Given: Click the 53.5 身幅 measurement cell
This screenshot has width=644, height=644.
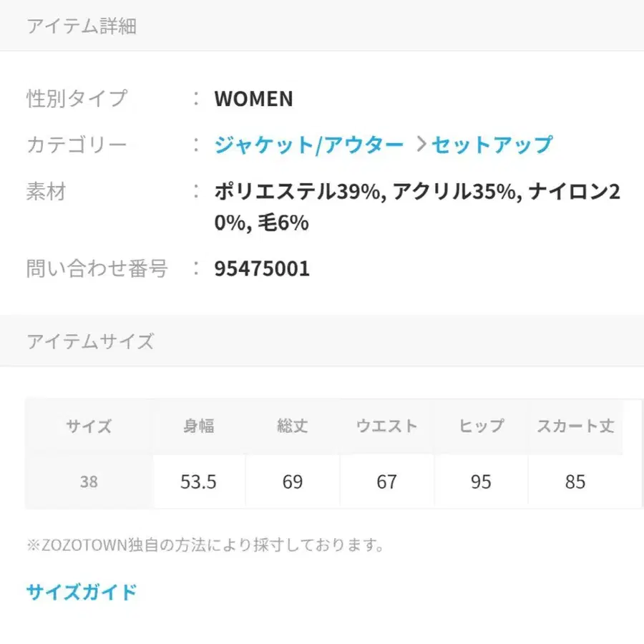Looking at the screenshot, I should coord(198,481).
